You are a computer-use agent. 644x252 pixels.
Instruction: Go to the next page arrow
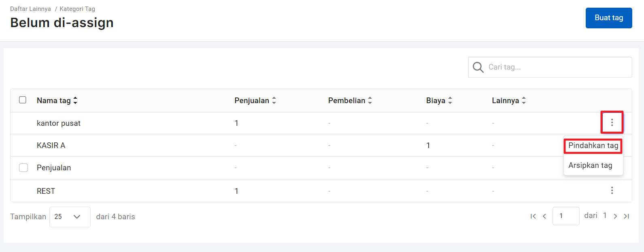[615, 216]
